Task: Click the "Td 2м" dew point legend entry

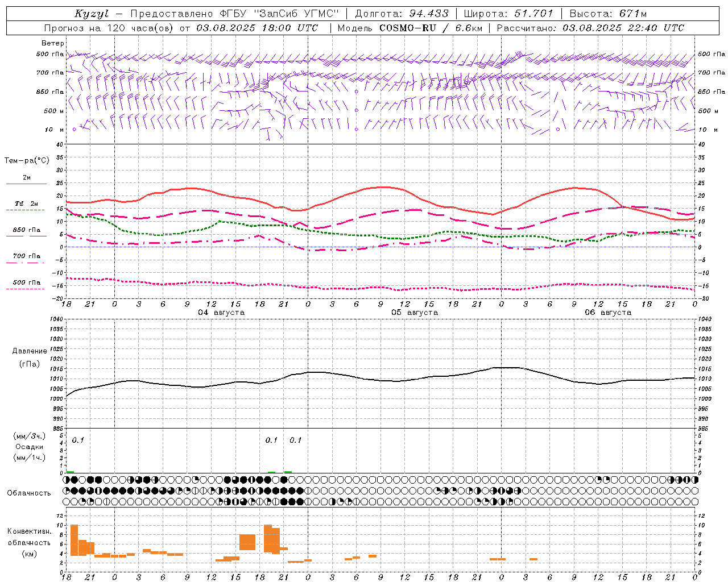Action: (27, 203)
